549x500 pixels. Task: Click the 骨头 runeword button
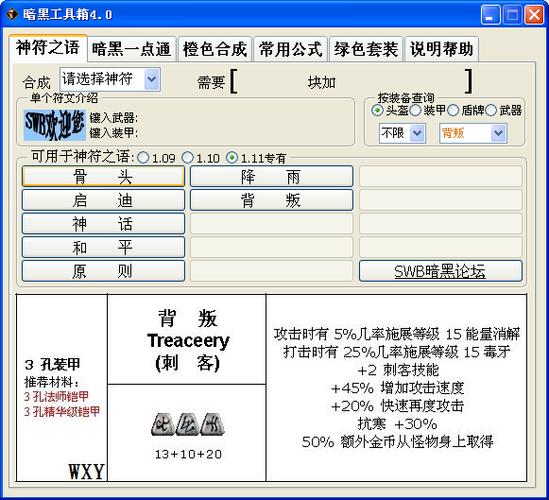point(103,176)
